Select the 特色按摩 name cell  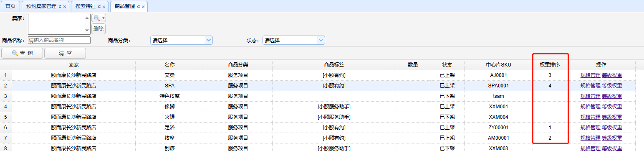coord(169,96)
